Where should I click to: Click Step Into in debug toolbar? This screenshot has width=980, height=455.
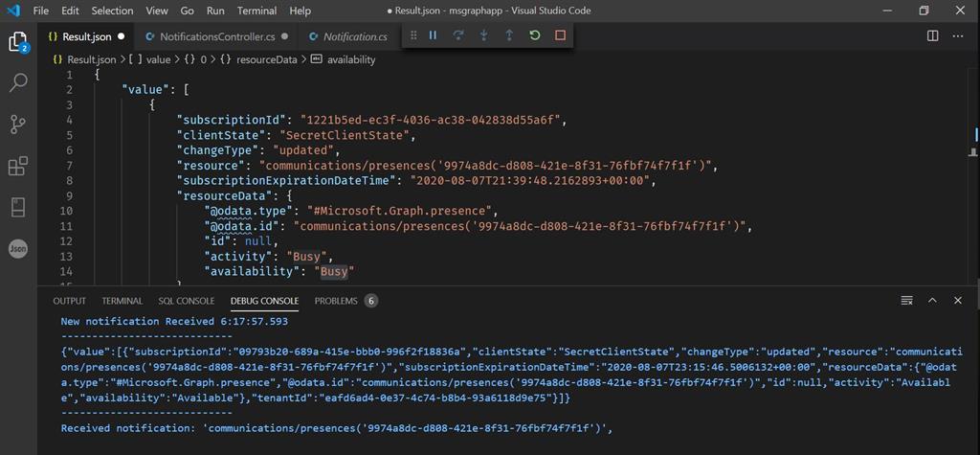click(x=483, y=35)
